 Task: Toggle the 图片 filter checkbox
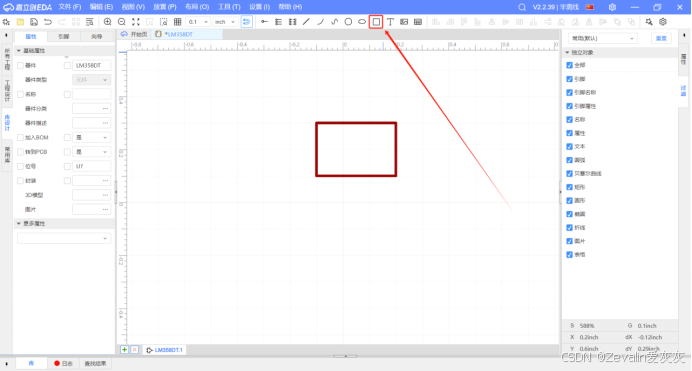(569, 241)
